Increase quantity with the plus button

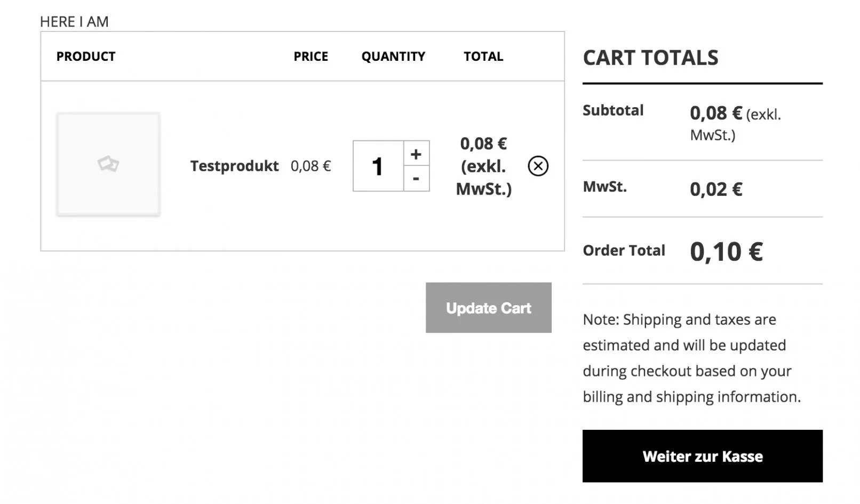(x=416, y=154)
